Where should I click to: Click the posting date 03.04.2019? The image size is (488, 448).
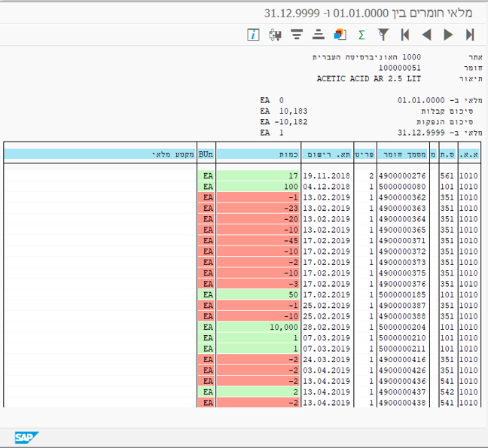[327, 370]
